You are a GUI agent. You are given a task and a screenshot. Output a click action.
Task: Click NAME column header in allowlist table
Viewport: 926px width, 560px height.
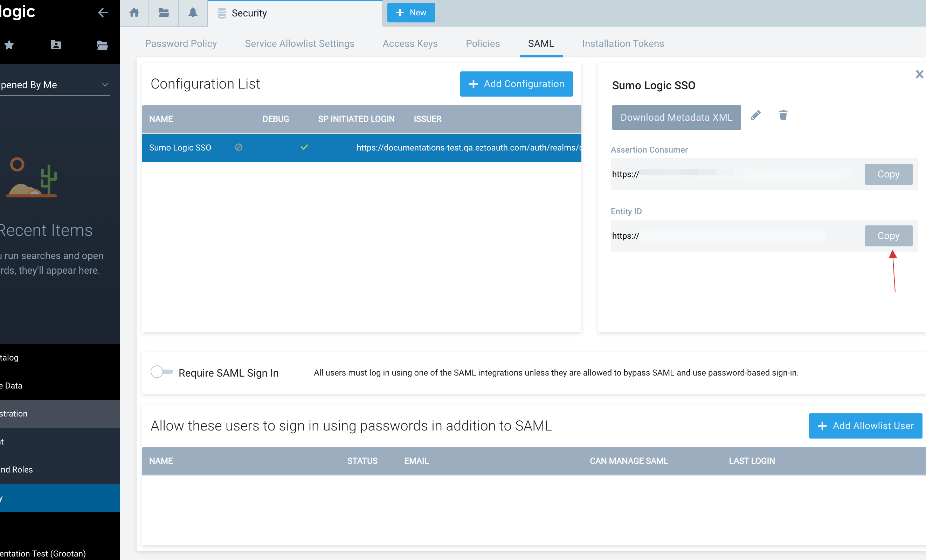tap(161, 461)
